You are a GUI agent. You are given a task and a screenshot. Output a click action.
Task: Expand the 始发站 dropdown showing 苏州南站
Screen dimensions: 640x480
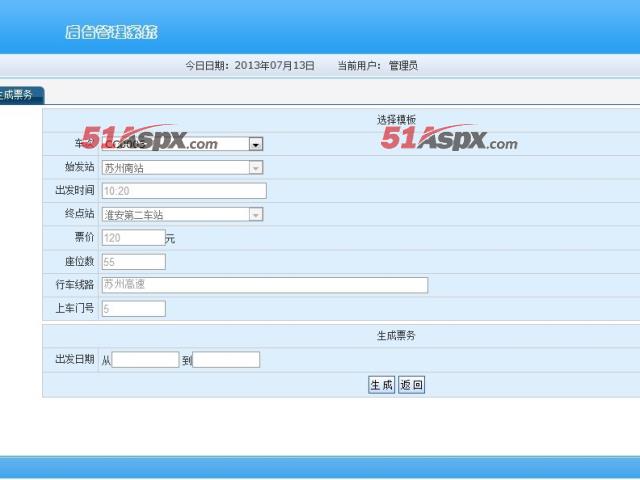[256, 168]
